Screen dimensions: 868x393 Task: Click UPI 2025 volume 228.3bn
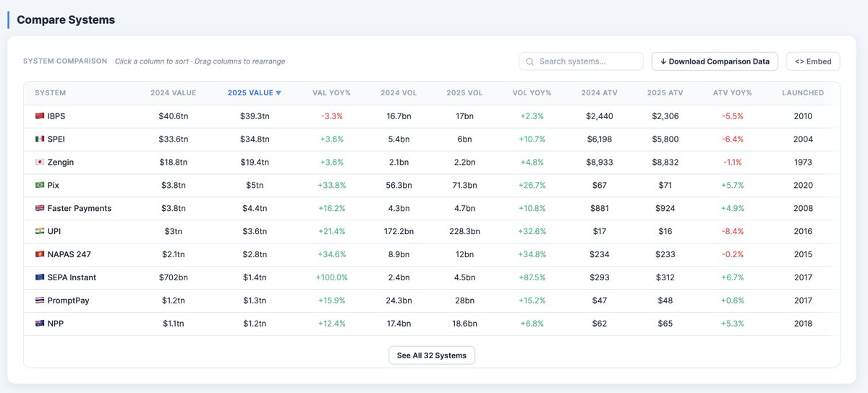tap(465, 232)
